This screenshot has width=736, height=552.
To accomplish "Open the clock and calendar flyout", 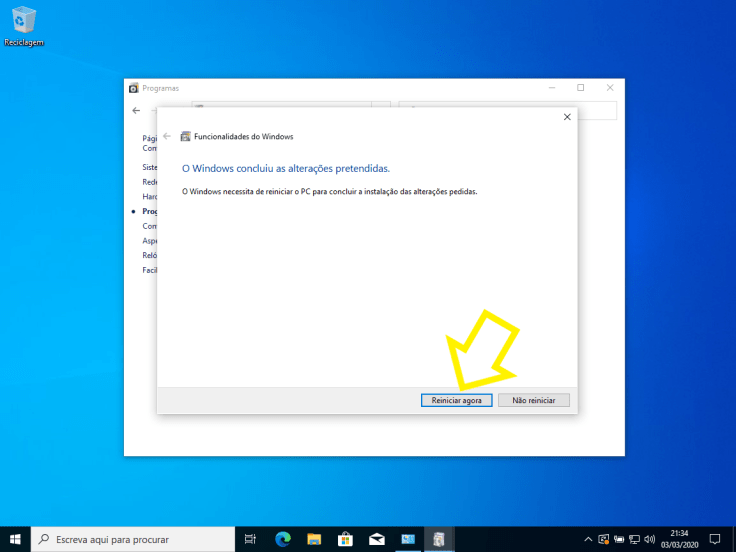I will 679,539.
